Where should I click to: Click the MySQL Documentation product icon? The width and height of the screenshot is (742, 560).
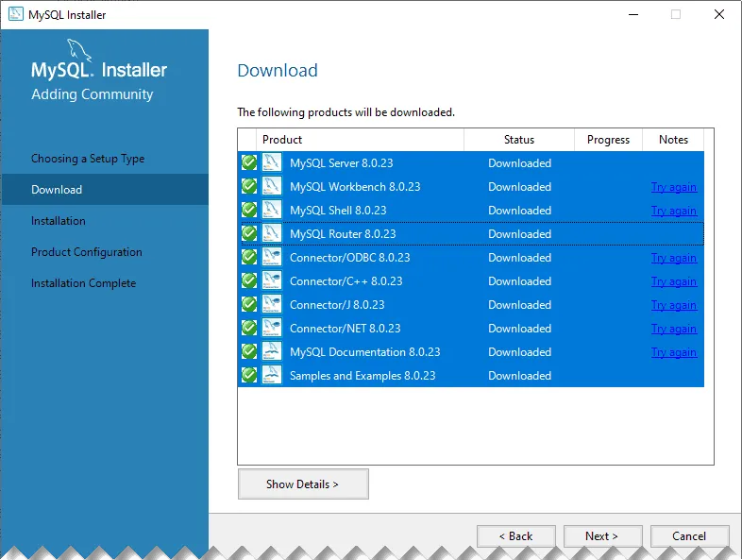pyautogui.click(x=272, y=351)
